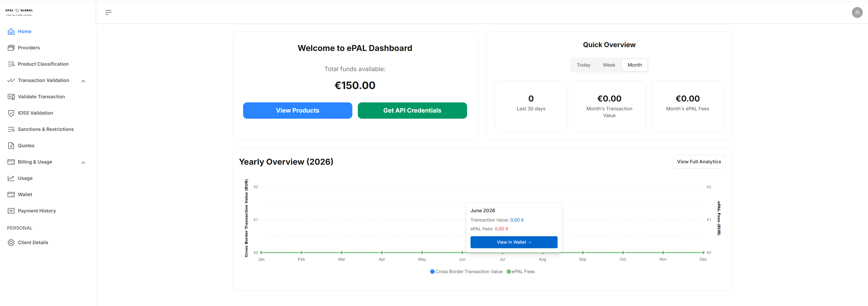Click the Jun data point on chart
Screen dimensions: 868x306
[462, 253]
